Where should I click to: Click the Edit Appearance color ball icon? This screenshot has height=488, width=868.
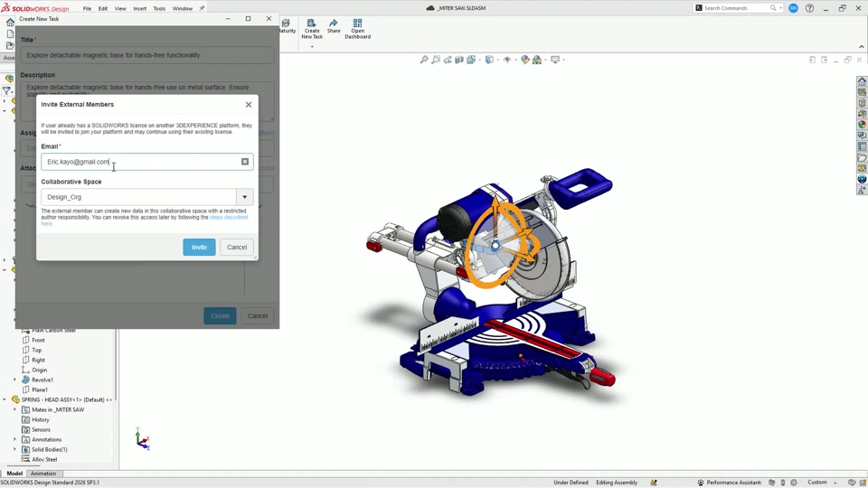point(524,60)
